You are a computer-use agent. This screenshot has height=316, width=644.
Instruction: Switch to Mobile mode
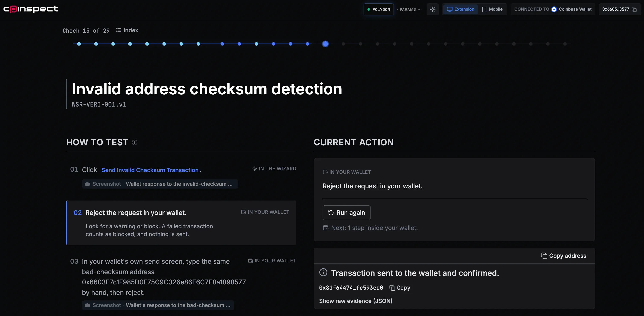pos(492,9)
